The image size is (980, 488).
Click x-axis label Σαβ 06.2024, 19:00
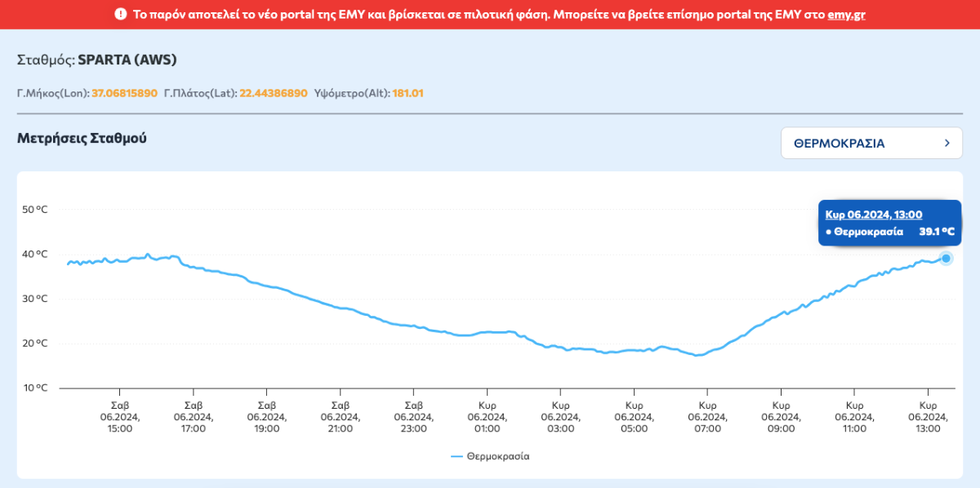tap(267, 416)
